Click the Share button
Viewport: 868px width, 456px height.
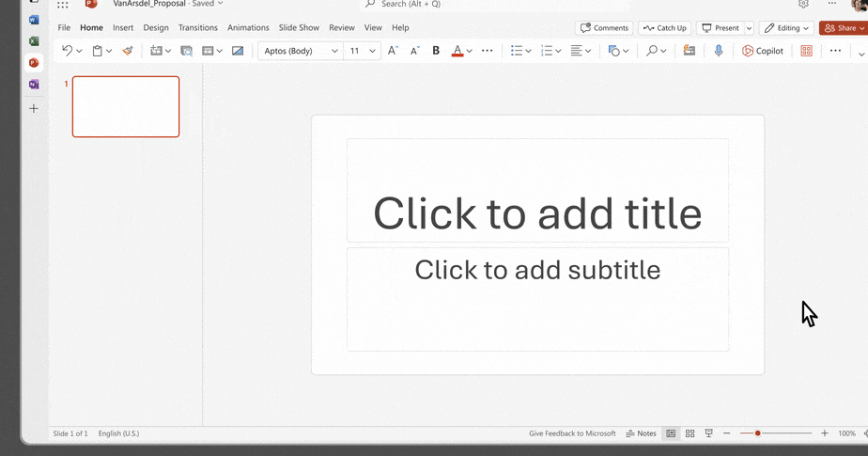(844, 27)
